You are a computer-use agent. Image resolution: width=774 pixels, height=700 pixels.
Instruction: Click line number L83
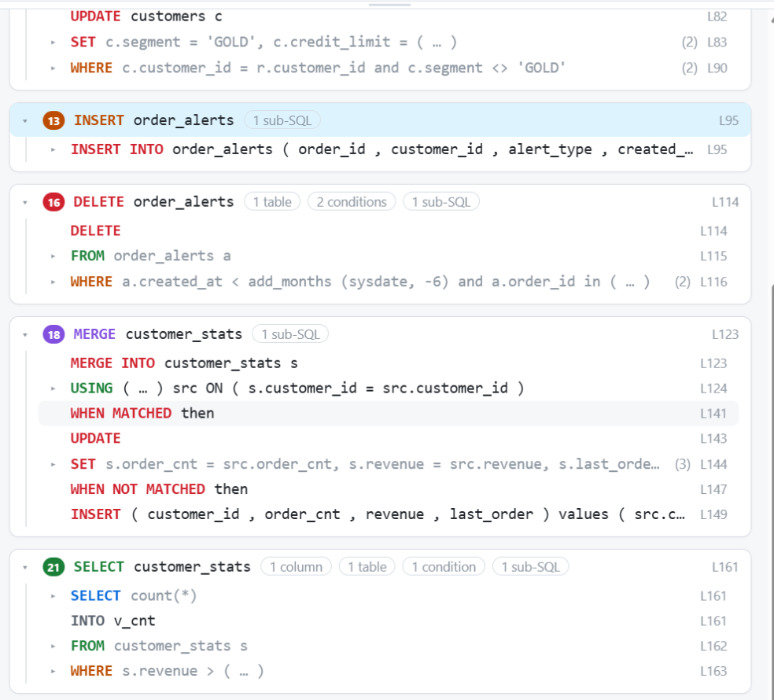(717, 42)
